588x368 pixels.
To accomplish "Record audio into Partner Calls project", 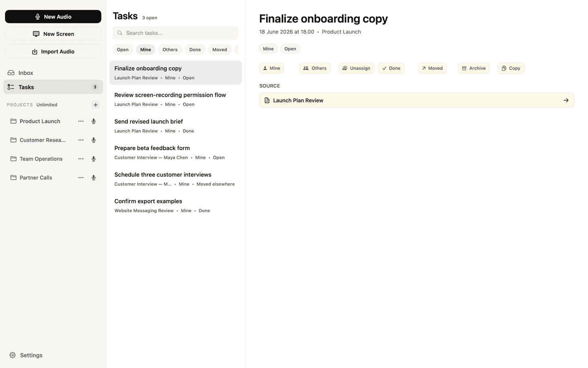I will coord(94,177).
